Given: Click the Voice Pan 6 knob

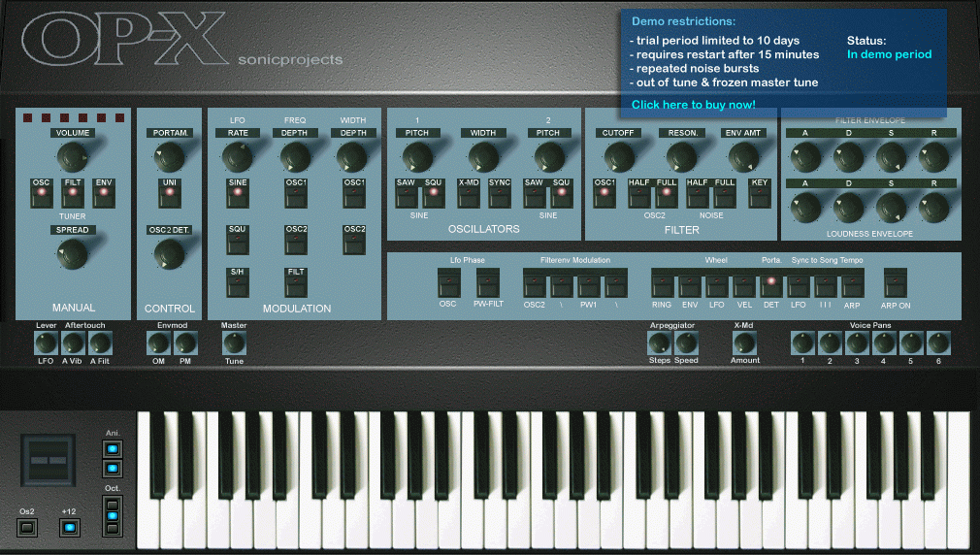Looking at the screenshot, I should [x=937, y=343].
